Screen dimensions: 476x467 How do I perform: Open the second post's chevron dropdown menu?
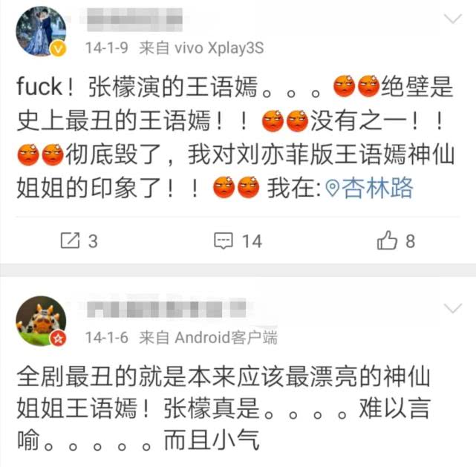coord(453,308)
